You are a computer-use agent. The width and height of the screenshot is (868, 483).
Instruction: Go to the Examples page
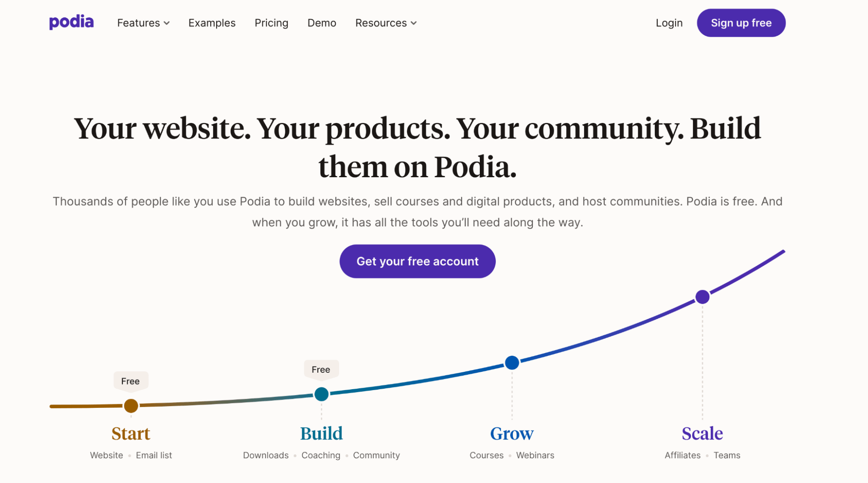click(212, 23)
